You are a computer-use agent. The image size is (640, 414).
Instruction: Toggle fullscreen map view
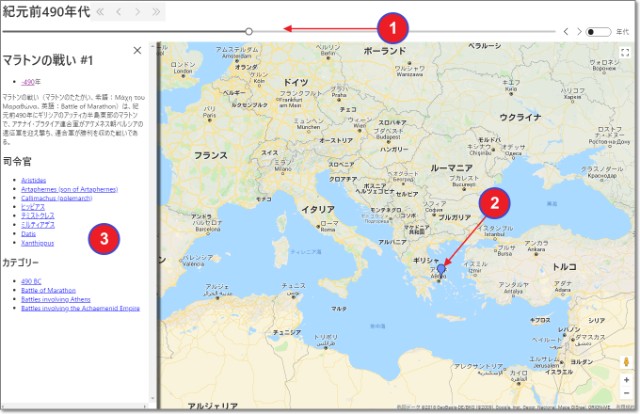625,51
